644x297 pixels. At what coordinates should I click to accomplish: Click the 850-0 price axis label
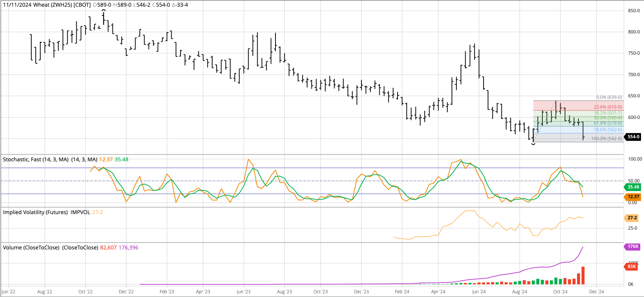(634, 11)
